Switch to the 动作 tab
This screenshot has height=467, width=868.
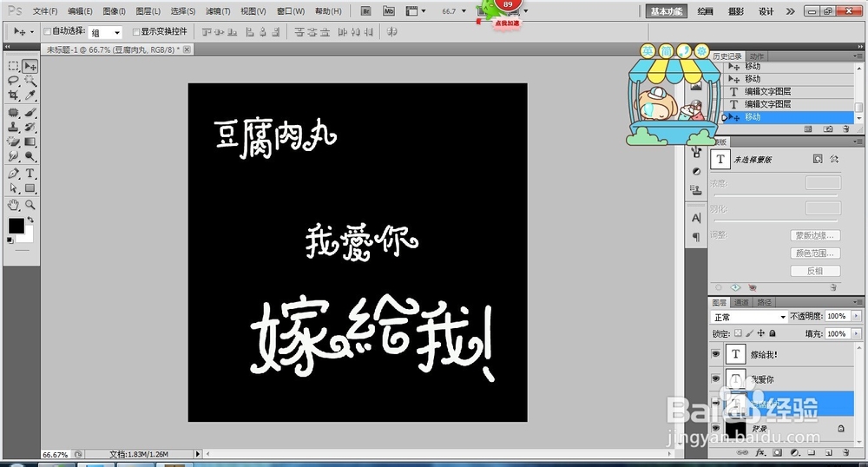tap(756, 56)
